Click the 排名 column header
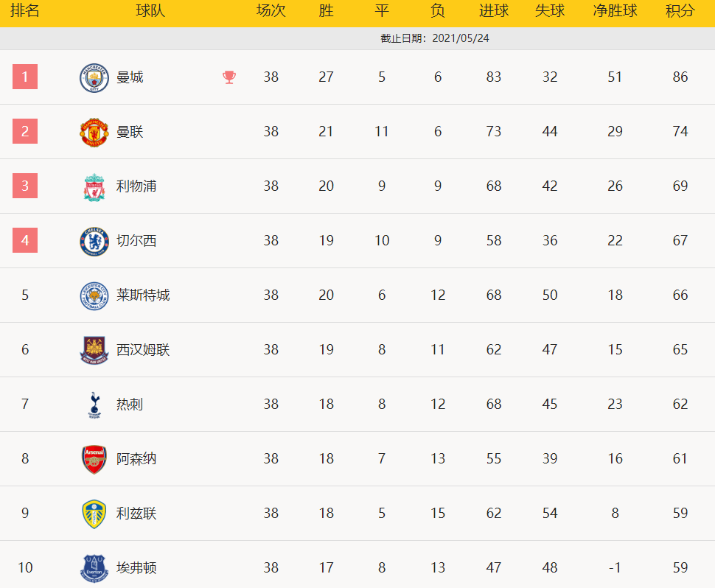Viewport: 715px width, 588px height. tap(24, 11)
